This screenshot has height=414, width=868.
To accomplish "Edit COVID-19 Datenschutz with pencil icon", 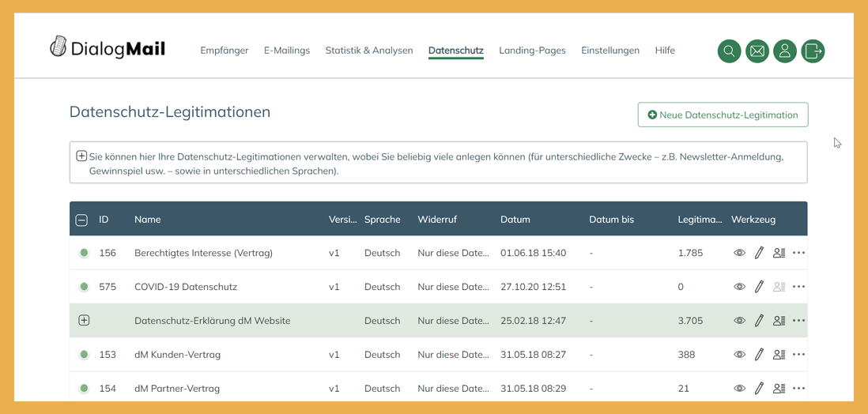I will [759, 287].
